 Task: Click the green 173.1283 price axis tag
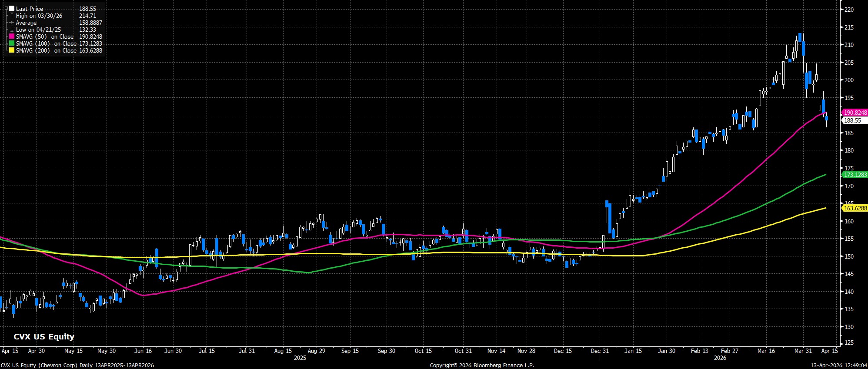point(855,175)
